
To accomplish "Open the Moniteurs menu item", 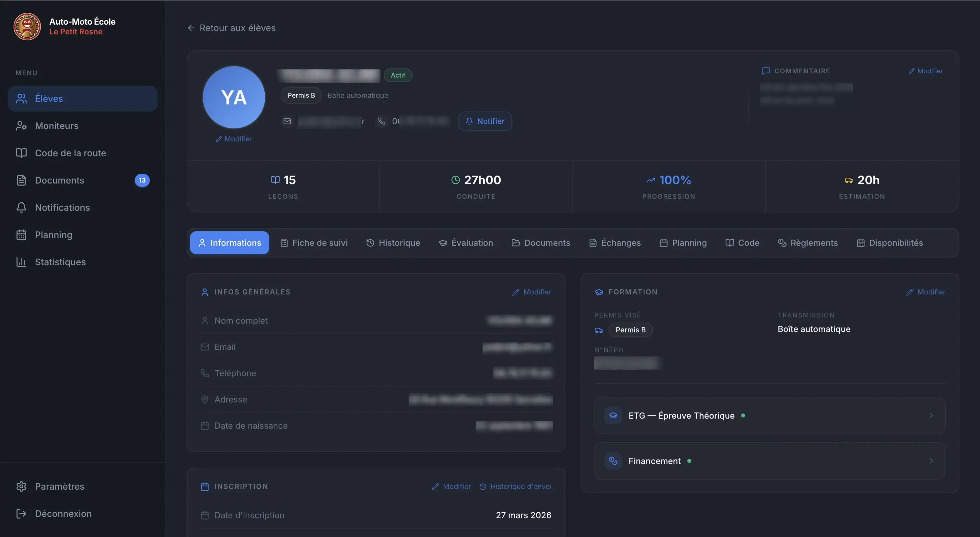I will (x=83, y=126).
